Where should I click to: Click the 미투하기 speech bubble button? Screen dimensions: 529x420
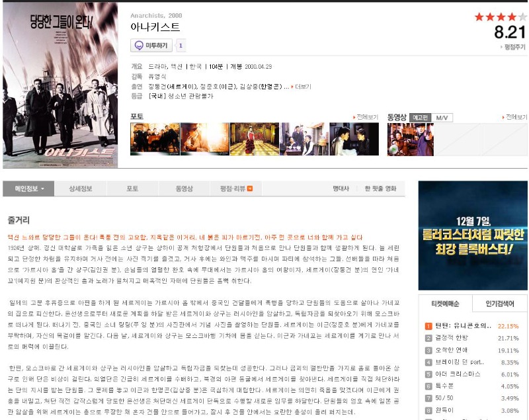(x=151, y=46)
